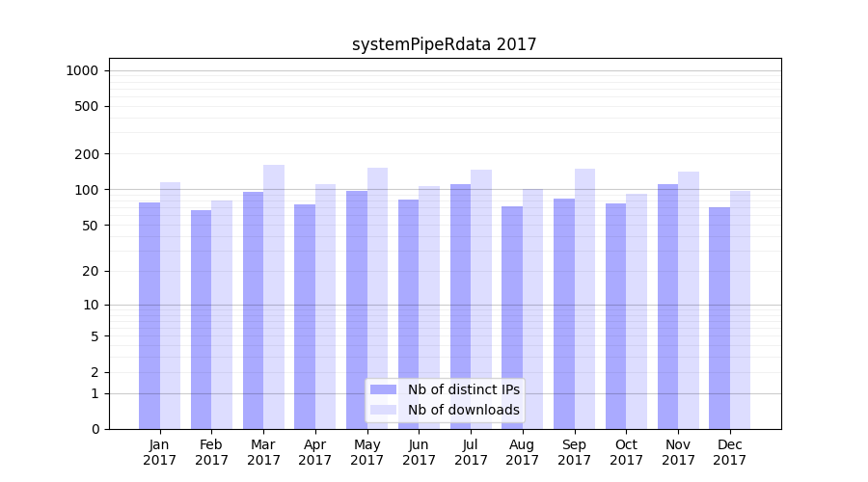Select the 100 y-axis tick label
This screenshot has width=868, height=482.
[87, 190]
